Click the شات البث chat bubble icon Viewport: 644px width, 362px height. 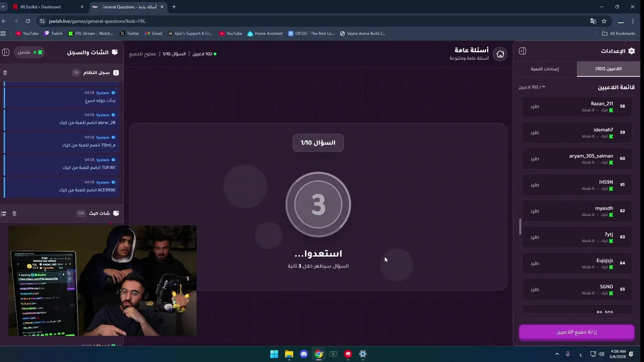(x=116, y=214)
